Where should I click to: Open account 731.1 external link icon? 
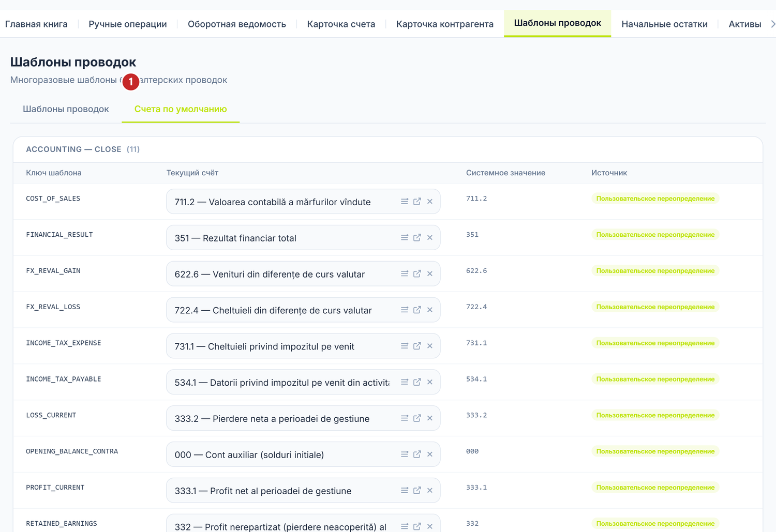(x=417, y=346)
